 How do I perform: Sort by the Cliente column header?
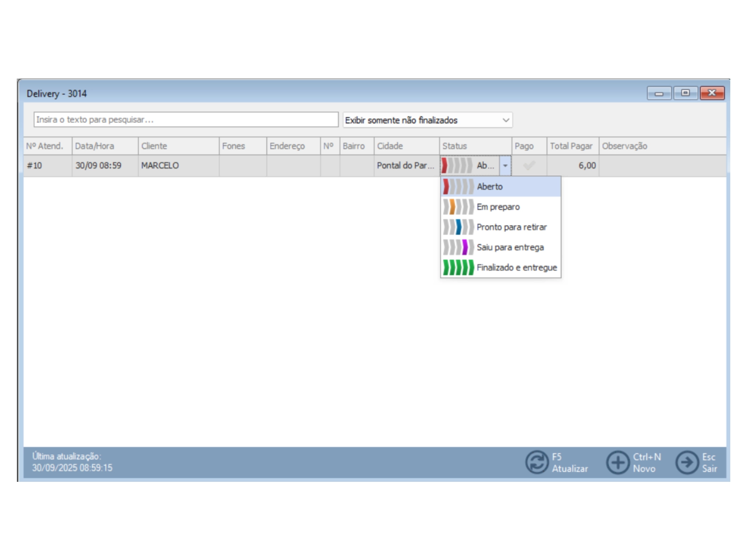tap(178, 146)
